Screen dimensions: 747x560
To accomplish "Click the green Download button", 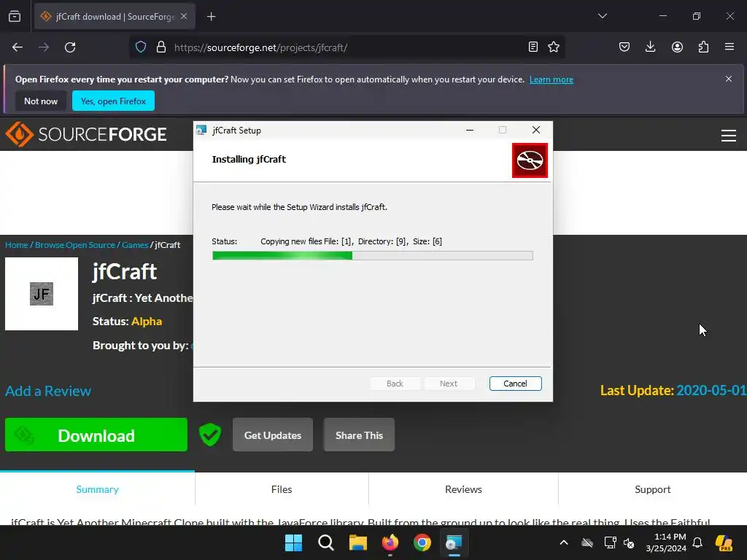I will 96,435.
